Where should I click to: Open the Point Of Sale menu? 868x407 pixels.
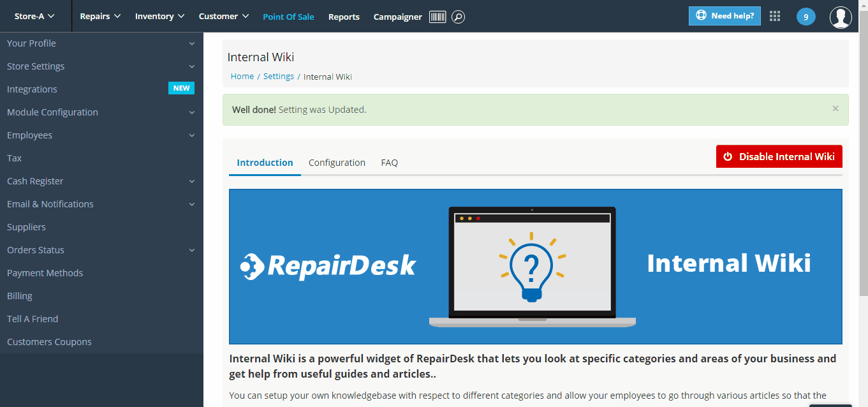288,17
